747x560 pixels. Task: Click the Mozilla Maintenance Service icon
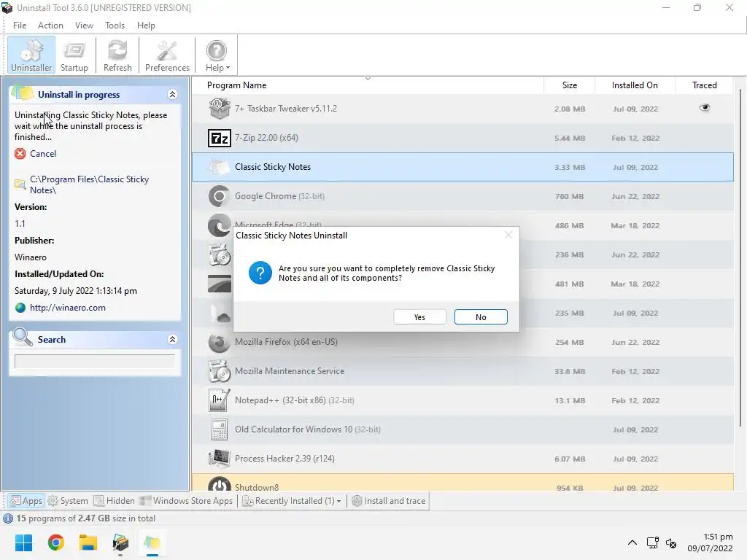(219, 371)
